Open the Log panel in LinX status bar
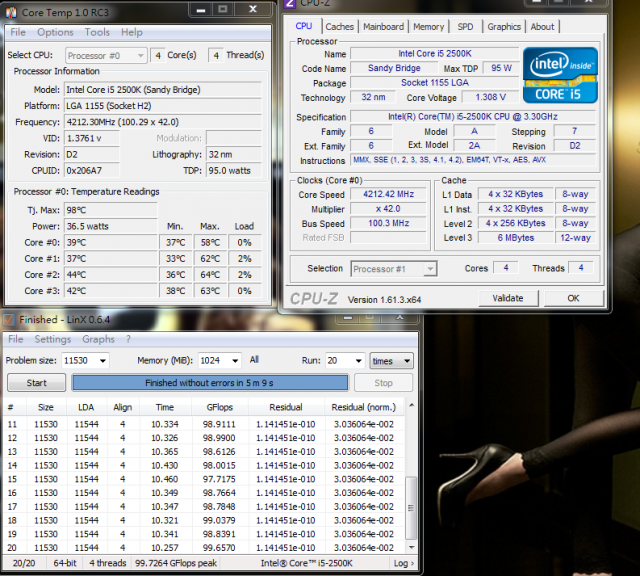This screenshot has width=640, height=576. click(x=404, y=563)
